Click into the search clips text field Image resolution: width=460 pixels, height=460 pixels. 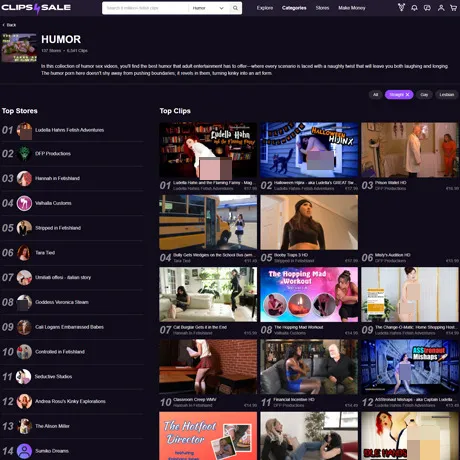click(x=145, y=8)
